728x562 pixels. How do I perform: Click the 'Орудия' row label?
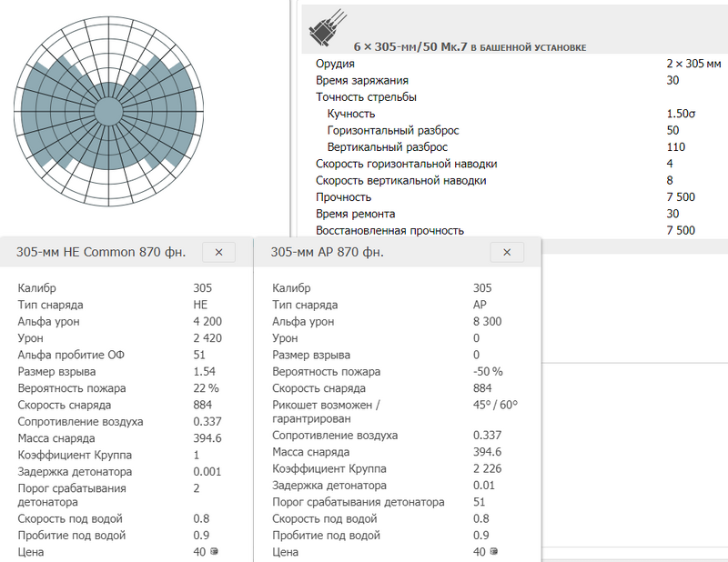click(335, 64)
